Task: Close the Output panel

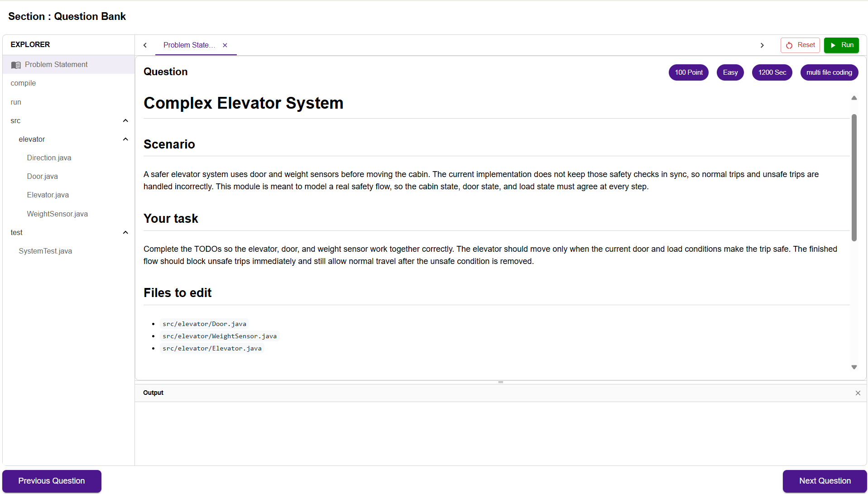Action: tap(858, 393)
